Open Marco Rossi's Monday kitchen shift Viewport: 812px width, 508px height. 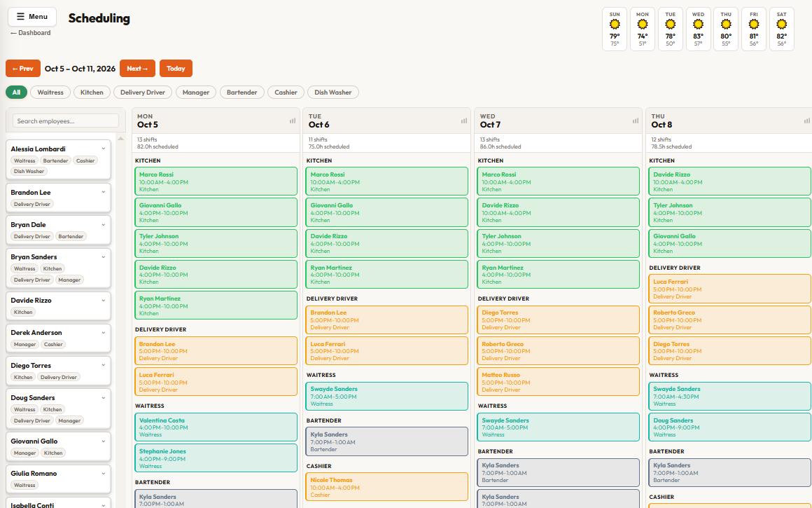point(216,181)
